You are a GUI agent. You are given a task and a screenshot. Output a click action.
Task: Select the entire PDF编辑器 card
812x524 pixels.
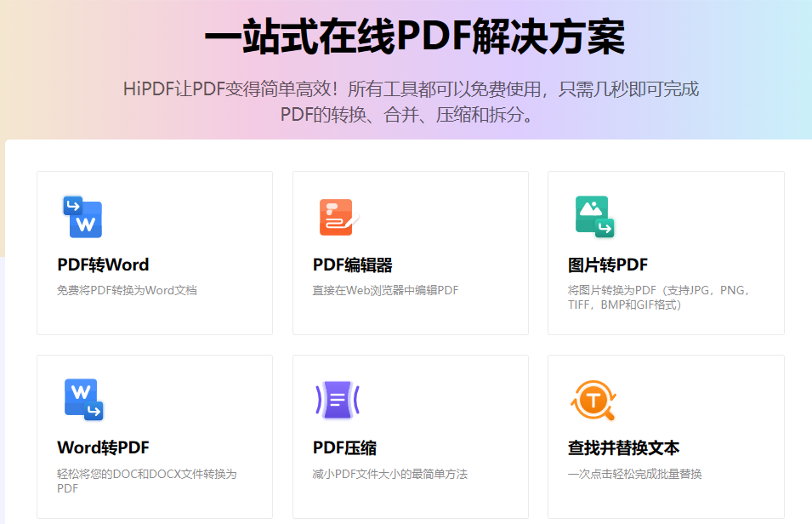(x=410, y=253)
